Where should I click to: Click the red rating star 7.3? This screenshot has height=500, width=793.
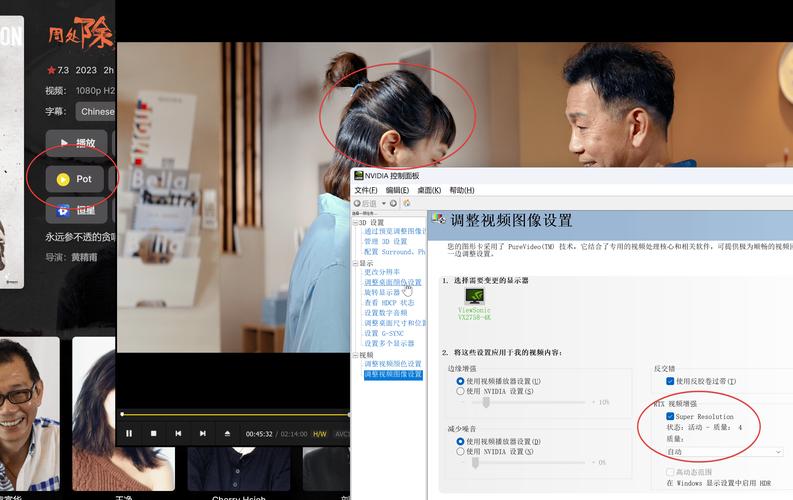[51, 70]
